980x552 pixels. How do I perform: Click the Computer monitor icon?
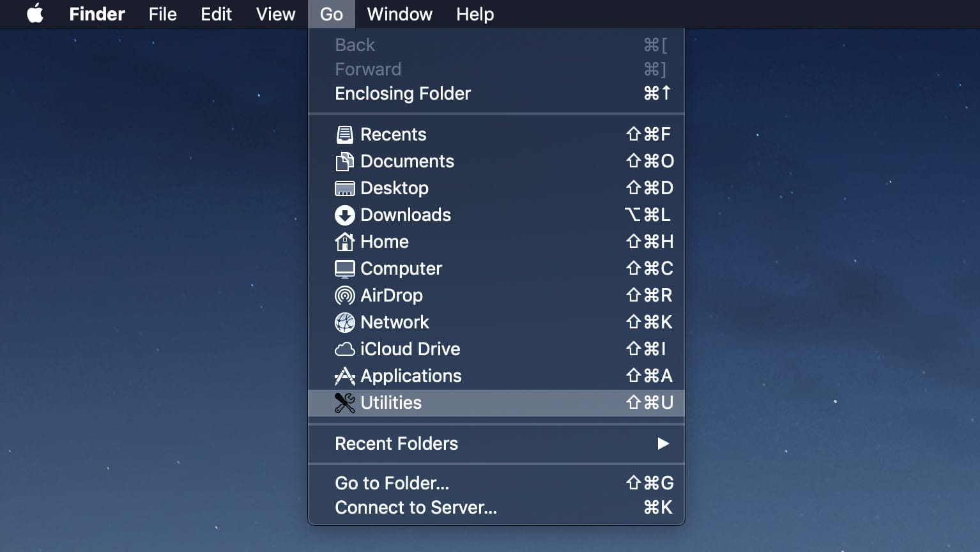click(x=345, y=268)
